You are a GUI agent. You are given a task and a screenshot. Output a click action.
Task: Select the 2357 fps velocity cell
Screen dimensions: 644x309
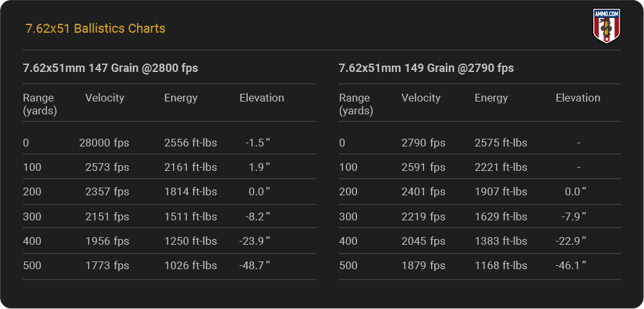(107, 191)
